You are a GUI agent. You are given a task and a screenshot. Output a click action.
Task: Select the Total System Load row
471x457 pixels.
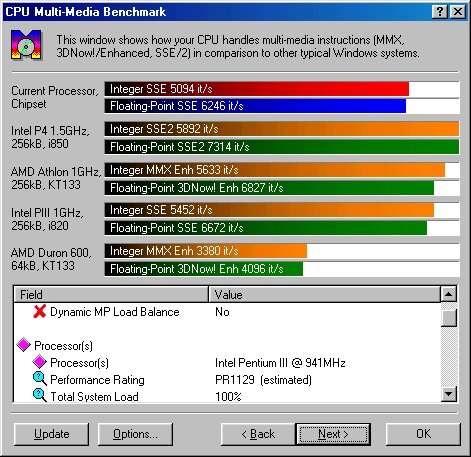pyautogui.click(x=227, y=396)
